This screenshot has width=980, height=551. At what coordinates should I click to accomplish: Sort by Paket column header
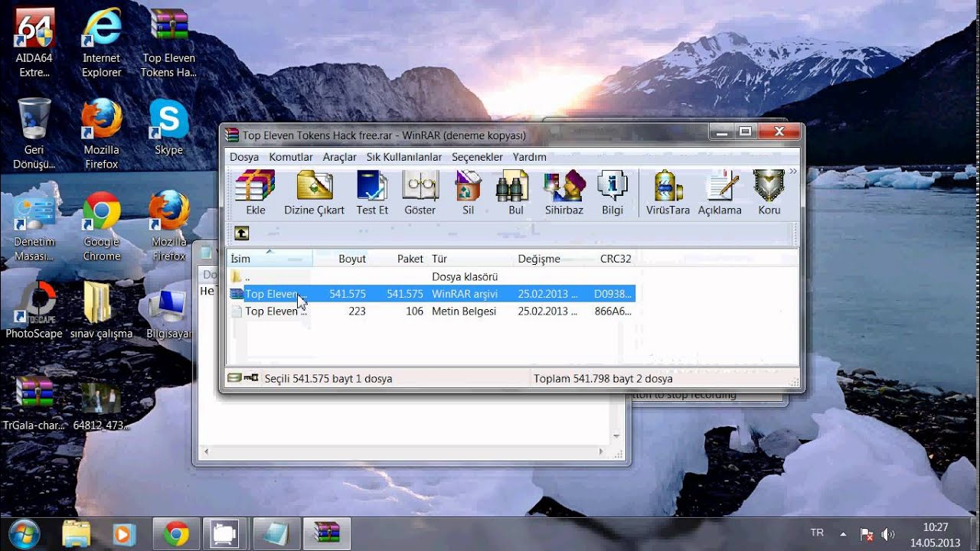tap(399, 259)
